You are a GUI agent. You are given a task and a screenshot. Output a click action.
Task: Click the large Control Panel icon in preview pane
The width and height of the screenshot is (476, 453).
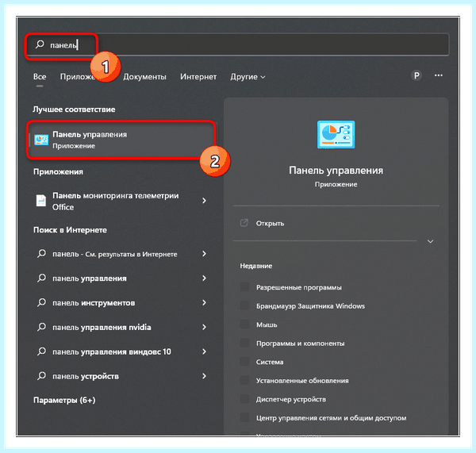tap(336, 135)
